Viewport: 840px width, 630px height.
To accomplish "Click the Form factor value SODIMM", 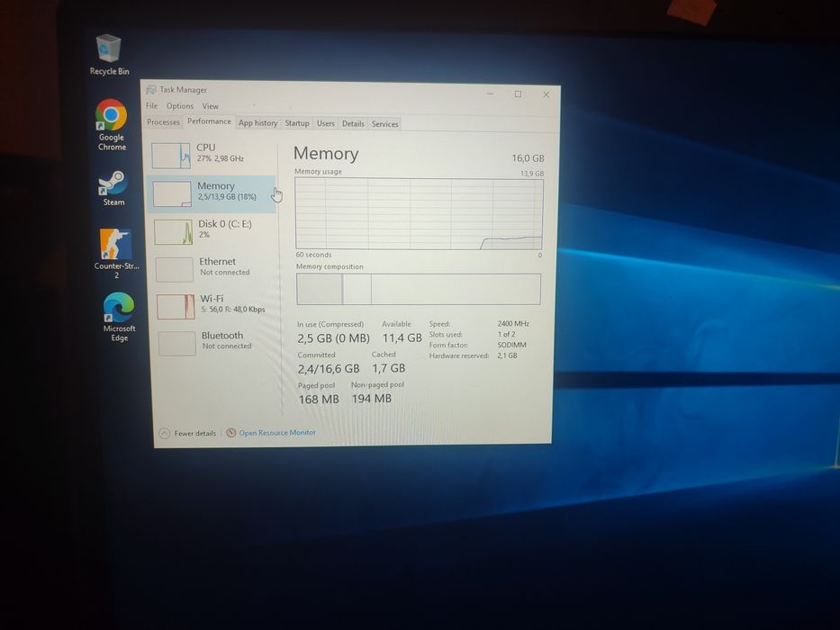I will click(x=511, y=345).
